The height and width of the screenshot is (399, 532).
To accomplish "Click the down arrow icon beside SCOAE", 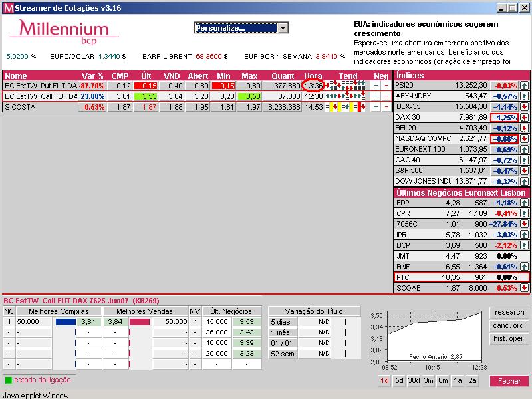I will tap(524, 288).
